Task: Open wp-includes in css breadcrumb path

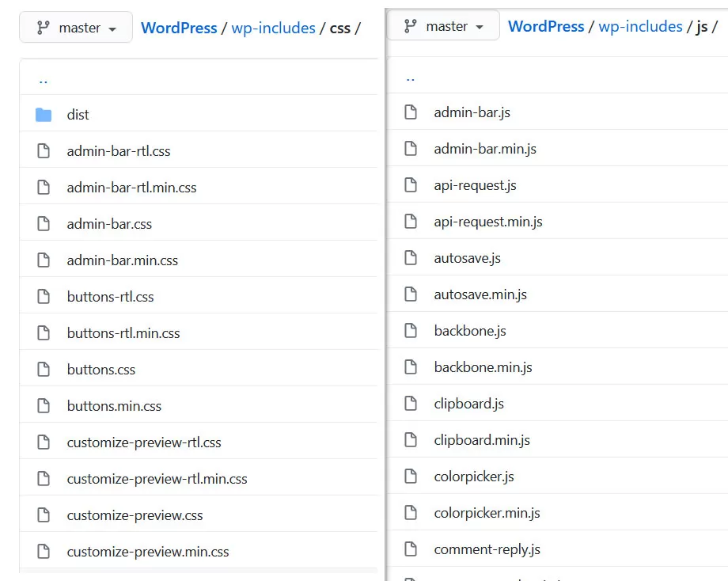Action: [273, 28]
